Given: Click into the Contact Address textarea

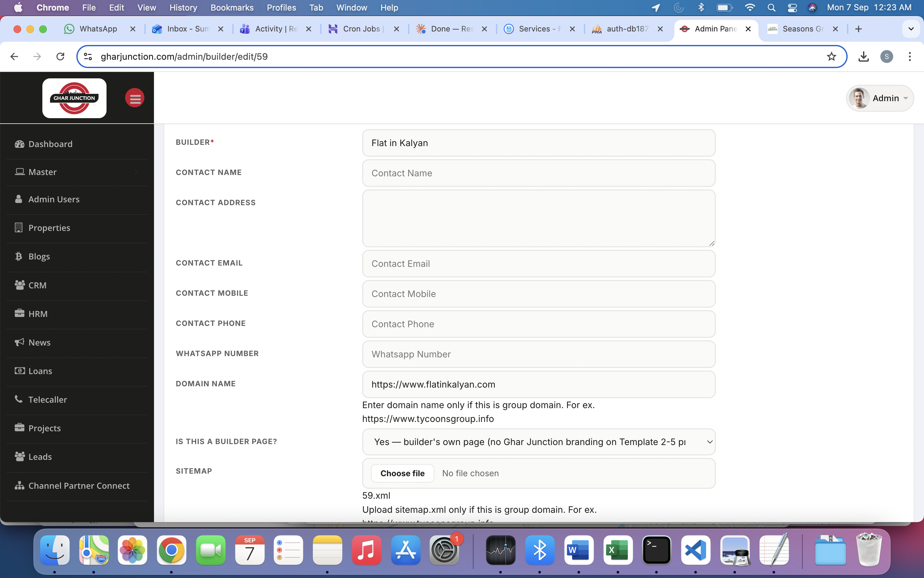Looking at the screenshot, I should [539, 218].
